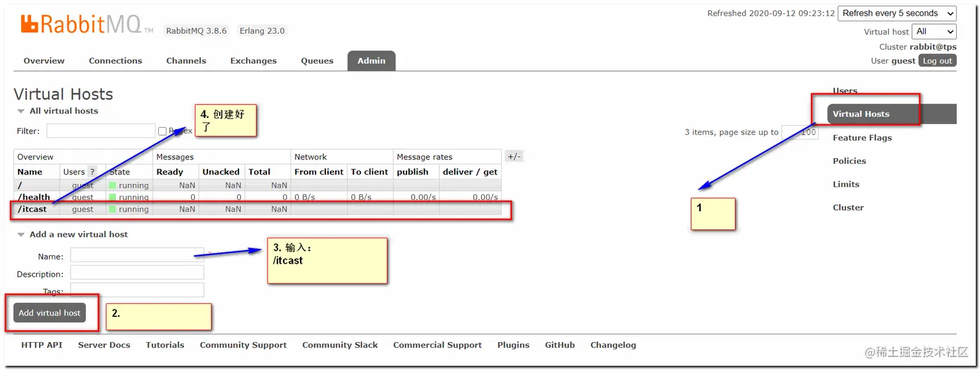
Task: Toggle the Regex filter checkbox
Action: pyautogui.click(x=163, y=131)
